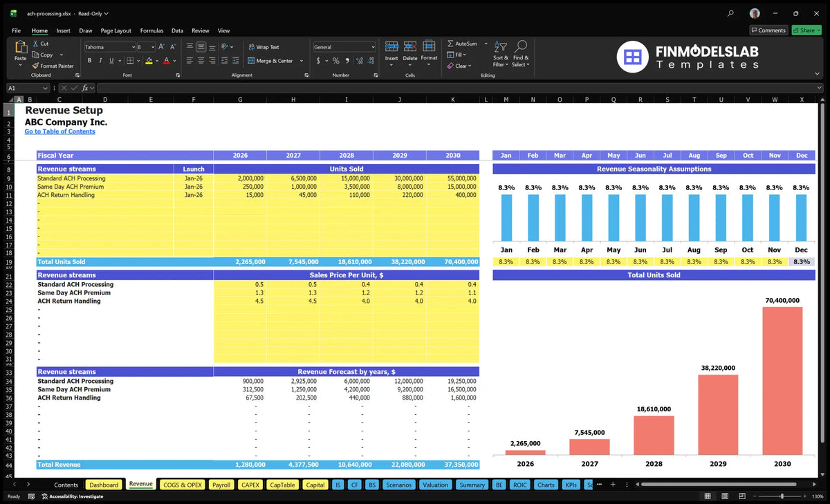This screenshot has width=830, height=504.
Task: Click the AutoSum sigma button
Action: pos(461,44)
